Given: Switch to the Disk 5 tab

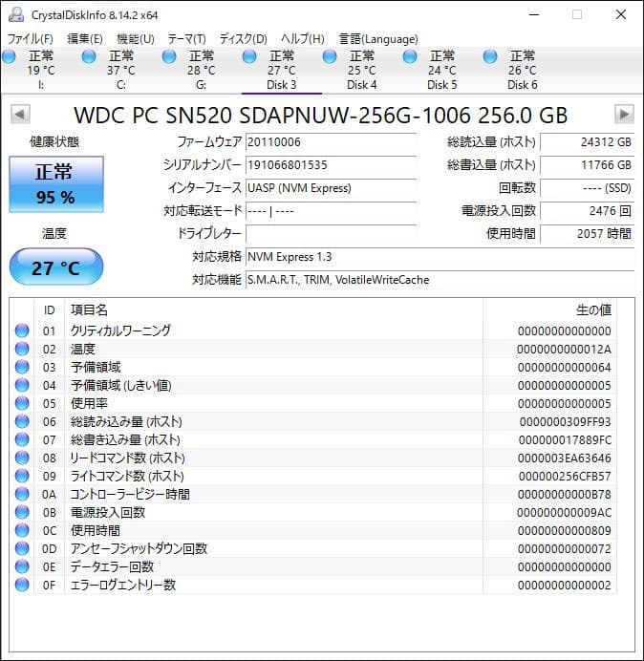Looking at the screenshot, I should point(441,71).
